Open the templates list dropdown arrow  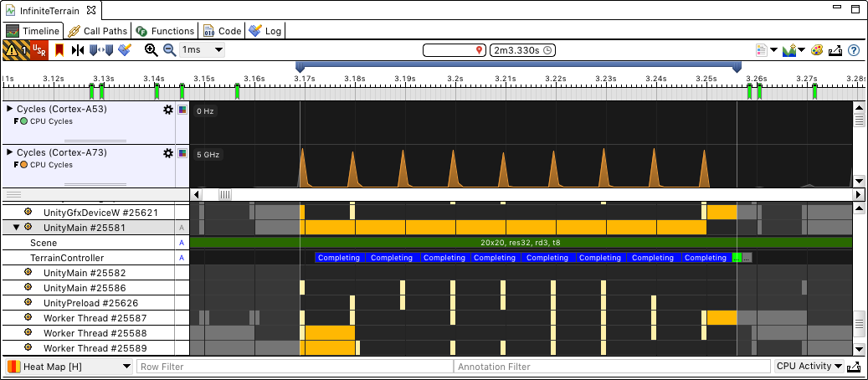click(x=774, y=50)
